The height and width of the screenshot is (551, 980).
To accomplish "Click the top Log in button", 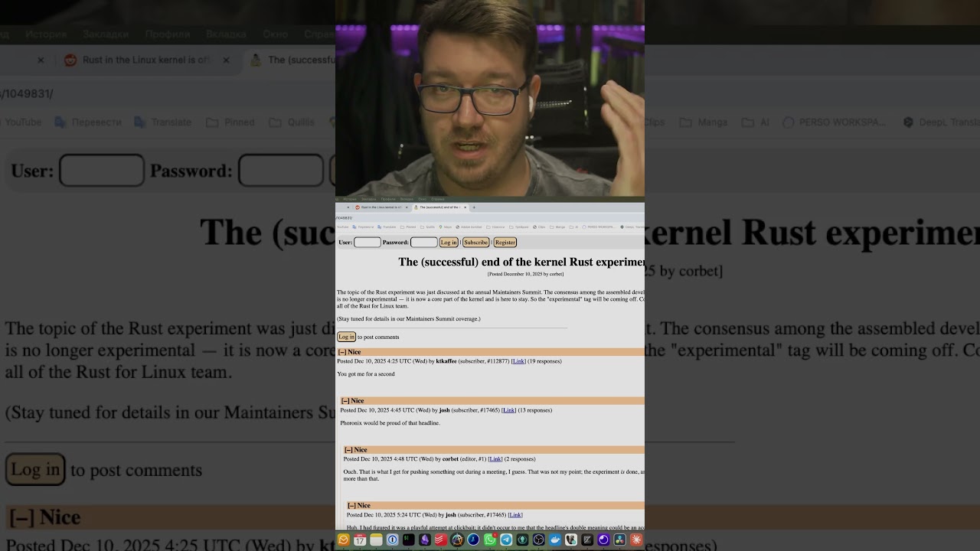I will point(449,243).
